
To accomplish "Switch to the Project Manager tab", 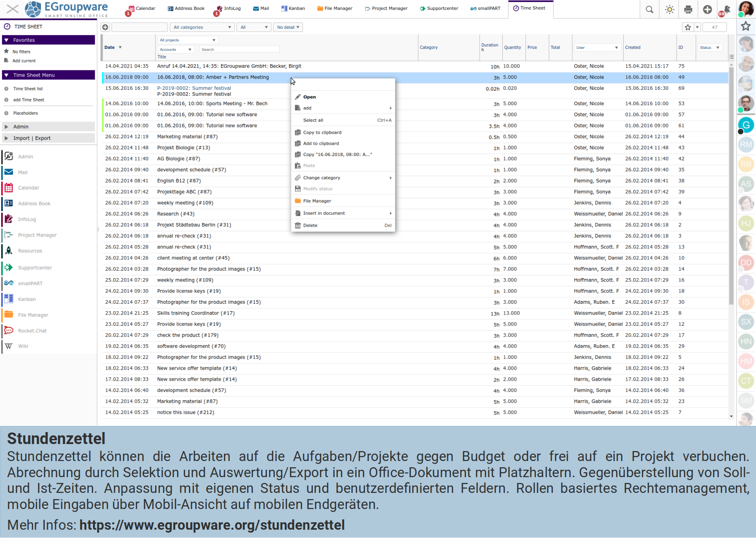I will point(386,8).
